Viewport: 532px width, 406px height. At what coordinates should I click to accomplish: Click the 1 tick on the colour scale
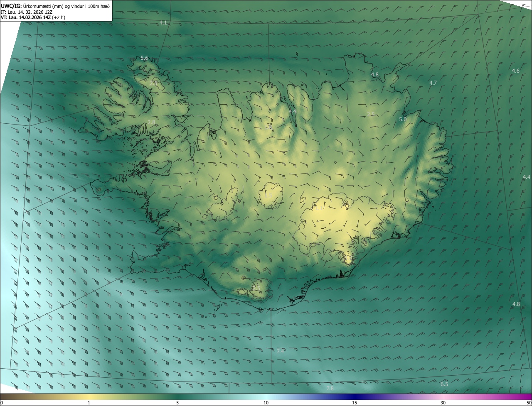[89, 403]
